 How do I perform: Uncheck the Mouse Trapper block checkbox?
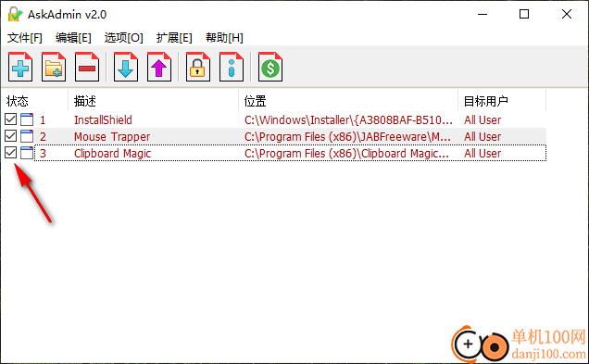point(10,135)
